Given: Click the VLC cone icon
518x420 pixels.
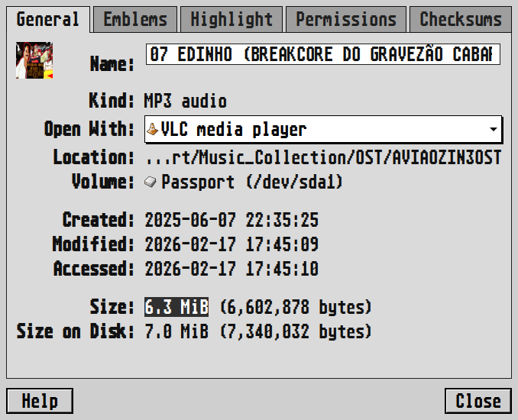Looking at the screenshot, I should (153, 129).
